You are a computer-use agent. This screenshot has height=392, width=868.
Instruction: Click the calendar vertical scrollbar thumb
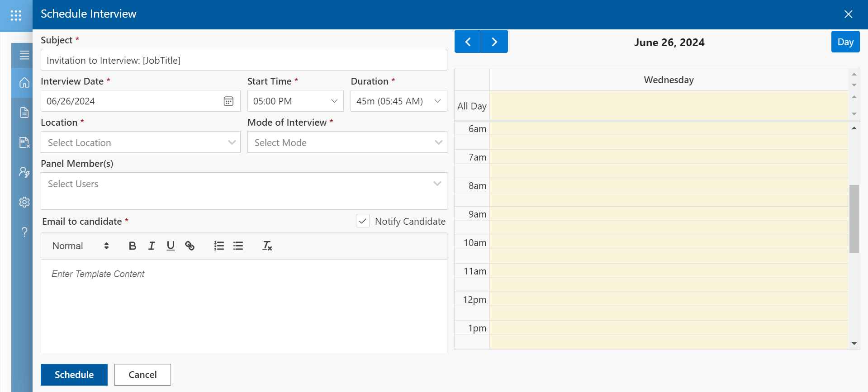tap(854, 219)
